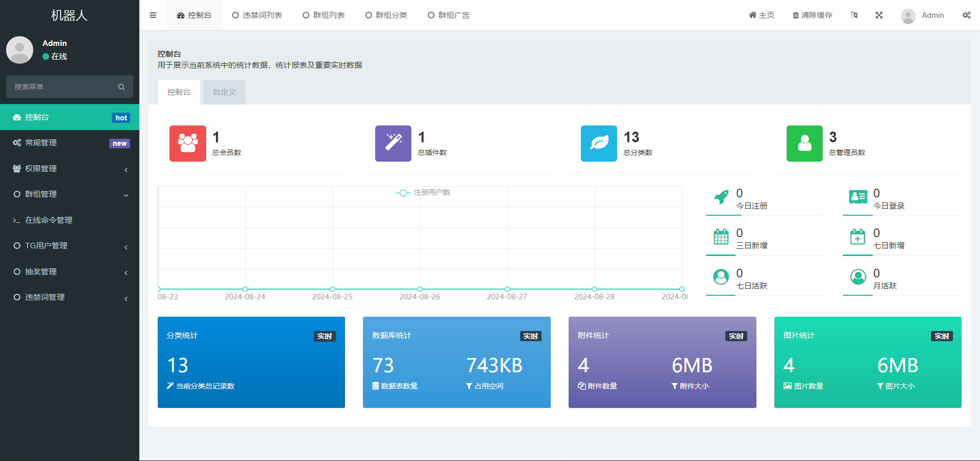This screenshot has height=461, width=980.
Task: Click the red 总会员数 users icon
Action: click(188, 143)
